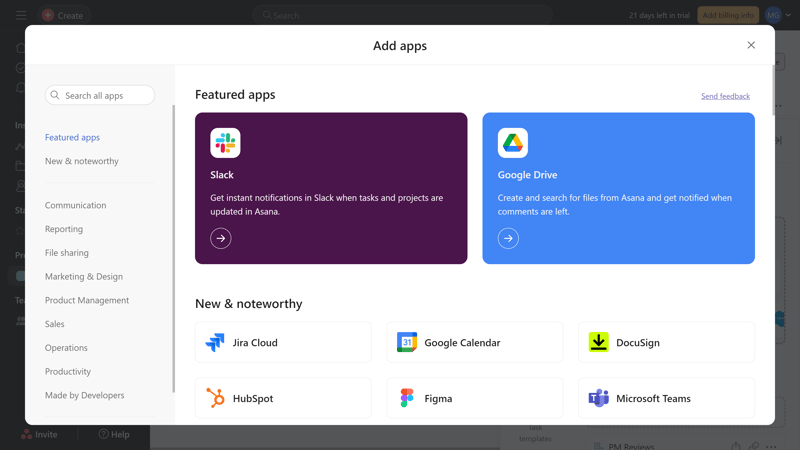Select Product Management category
The image size is (800, 450).
[x=87, y=300]
